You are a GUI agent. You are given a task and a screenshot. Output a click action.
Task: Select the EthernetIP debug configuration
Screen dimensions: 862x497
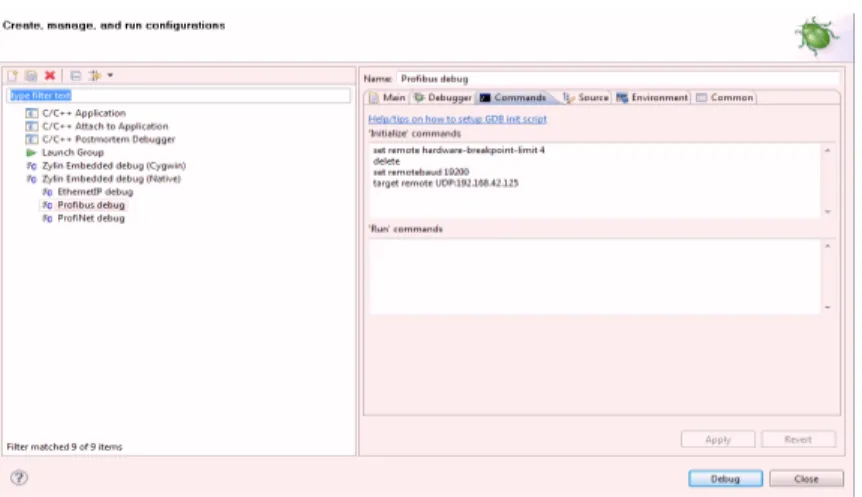[x=95, y=192]
